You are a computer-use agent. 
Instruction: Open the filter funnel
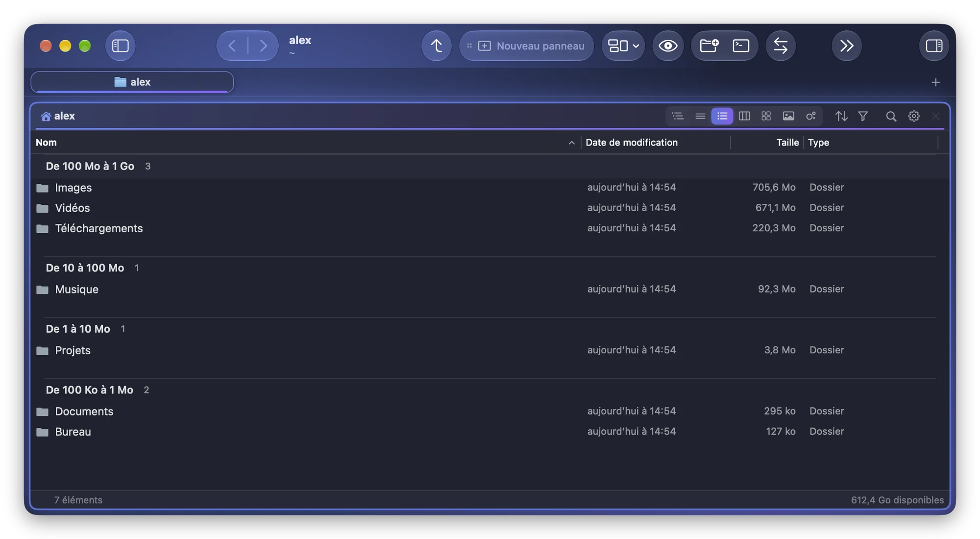(x=863, y=116)
